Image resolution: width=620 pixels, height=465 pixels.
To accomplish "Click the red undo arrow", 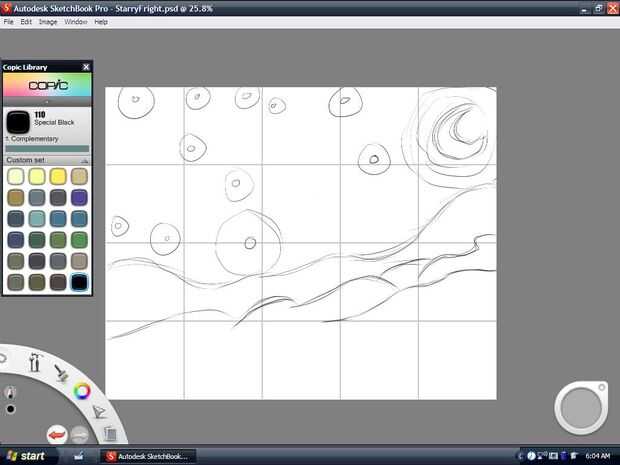I will click(57, 435).
